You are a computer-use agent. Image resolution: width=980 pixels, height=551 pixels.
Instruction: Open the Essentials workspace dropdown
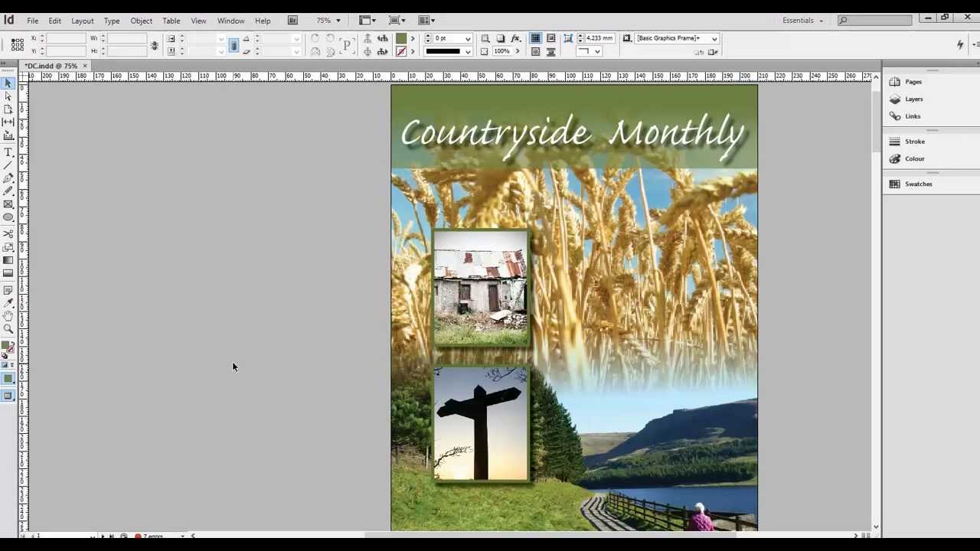802,21
